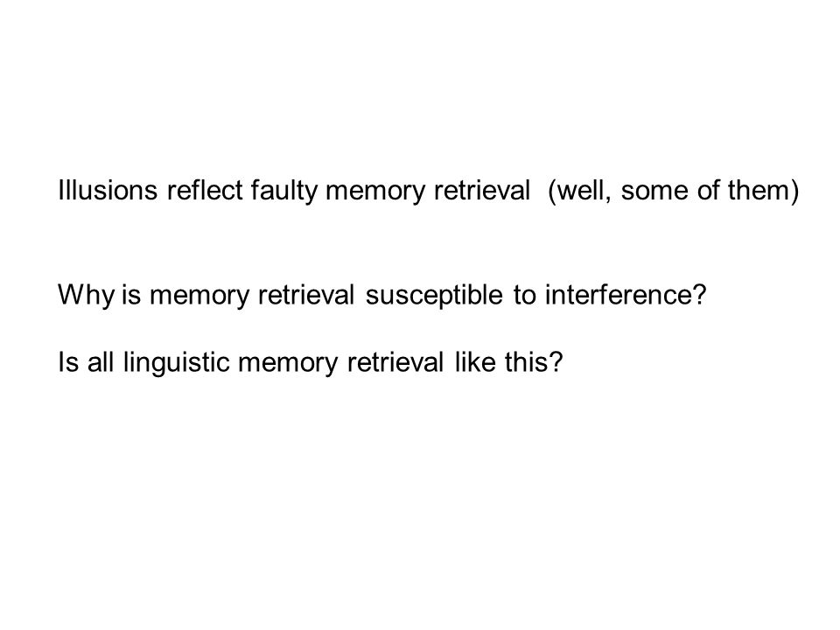The height and width of the screenshot is (630, 840).
Task: Click the word "Is" starting the last question
Action: (68, 361)
